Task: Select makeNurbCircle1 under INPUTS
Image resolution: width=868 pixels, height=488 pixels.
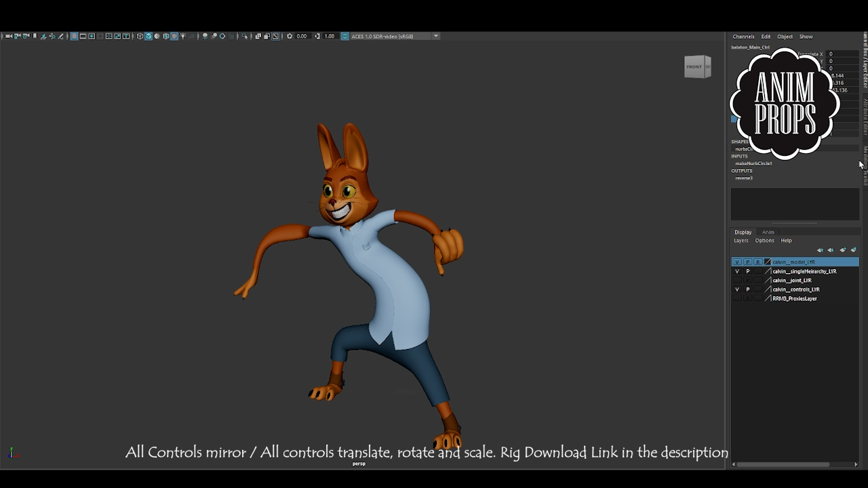Action: pyautogui.click(x=753, y=163)
